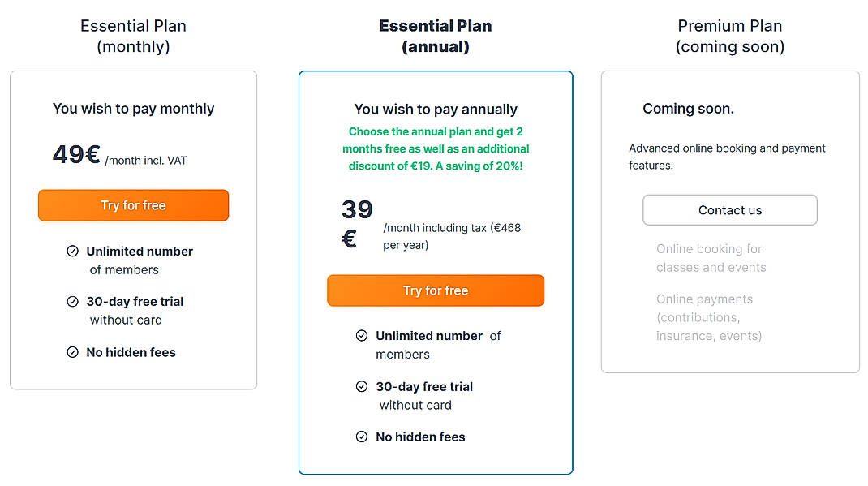Click the 49€ per month price

click(75, 154)
